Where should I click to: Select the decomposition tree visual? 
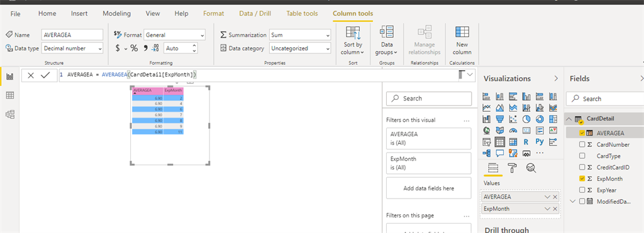(x=487, y=153)
